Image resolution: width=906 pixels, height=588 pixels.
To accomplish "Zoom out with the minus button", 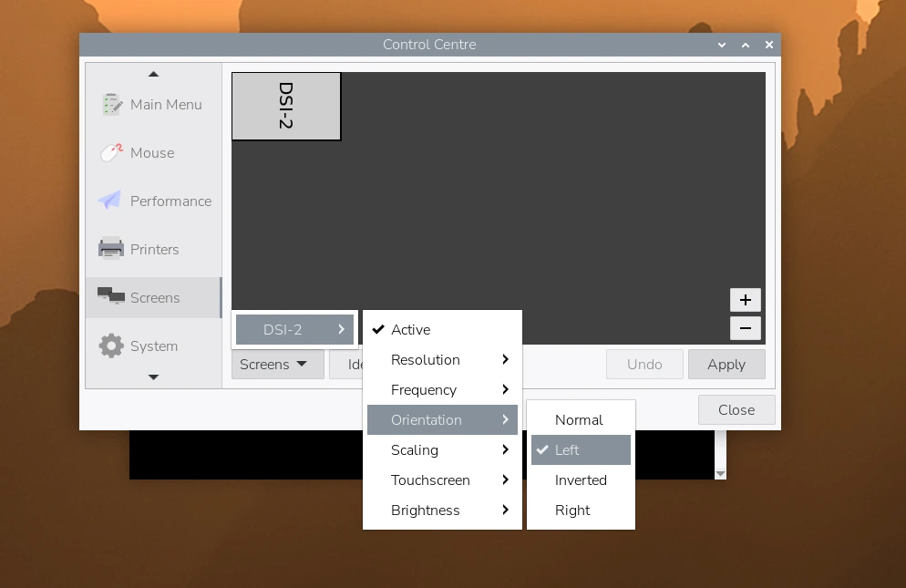I will (x=746, y=328).
